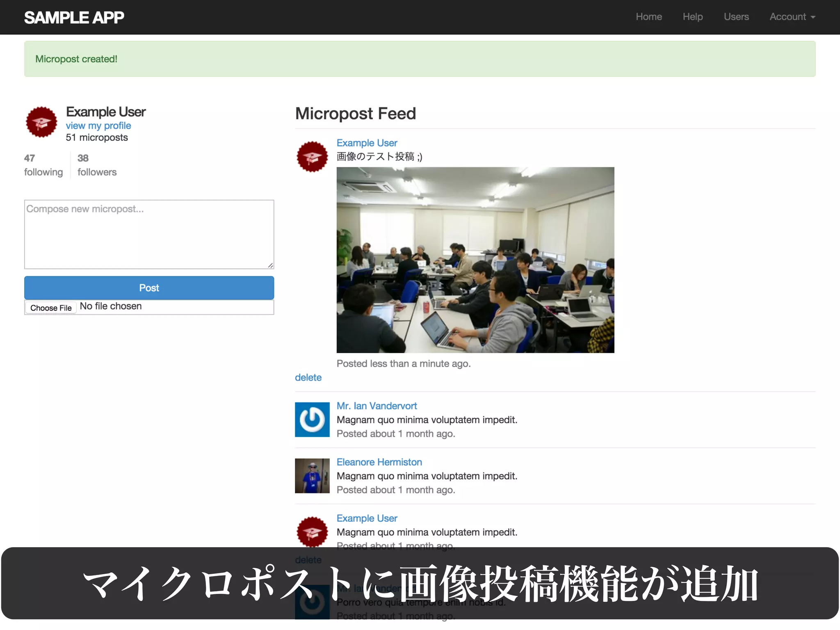Click the view my profile link
The height and width of the screenshot is (630, 840).
pyautogui.click(x=98, y=126)
